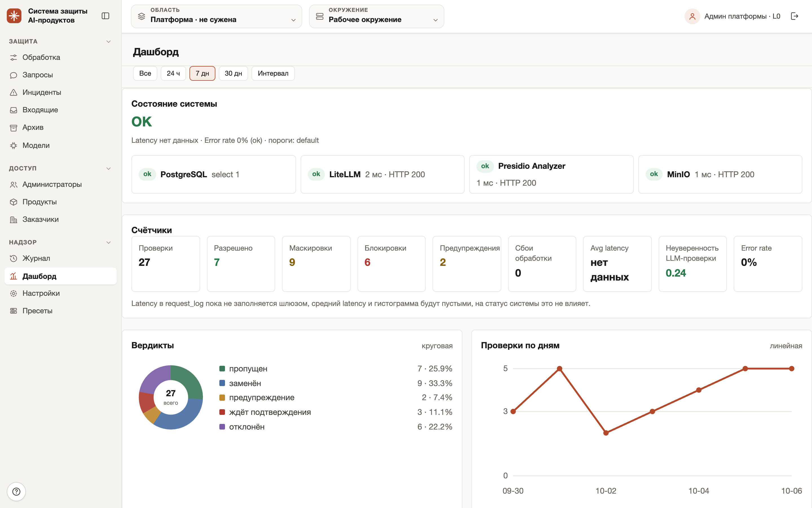Image resolution: width=812 pixels, height=508 pixels.
Task: Open Запросы via its chat bubble icon
Action: click(14, 75)
